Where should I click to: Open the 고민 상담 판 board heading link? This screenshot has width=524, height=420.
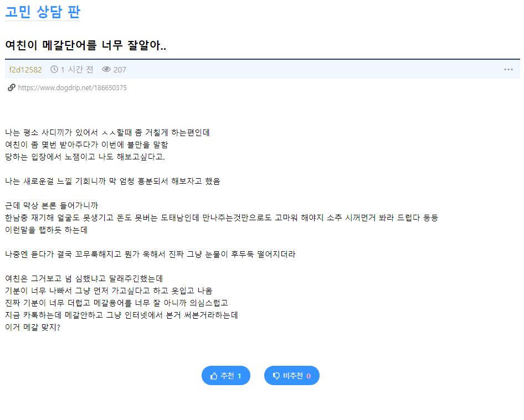point(43,12)
